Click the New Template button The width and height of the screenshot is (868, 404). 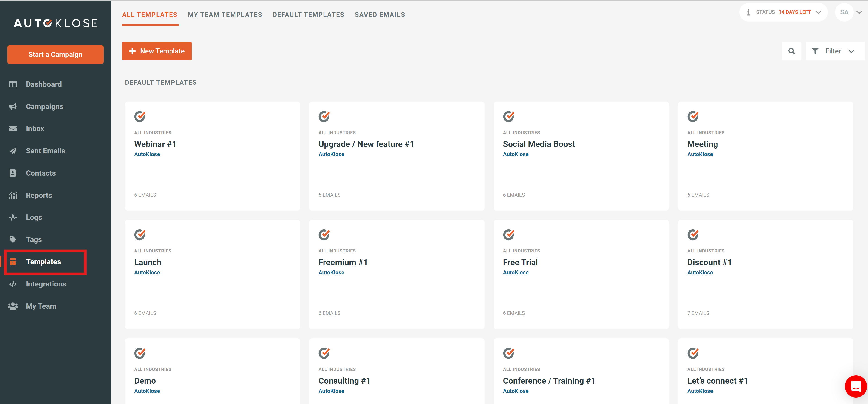pos(157,51)
